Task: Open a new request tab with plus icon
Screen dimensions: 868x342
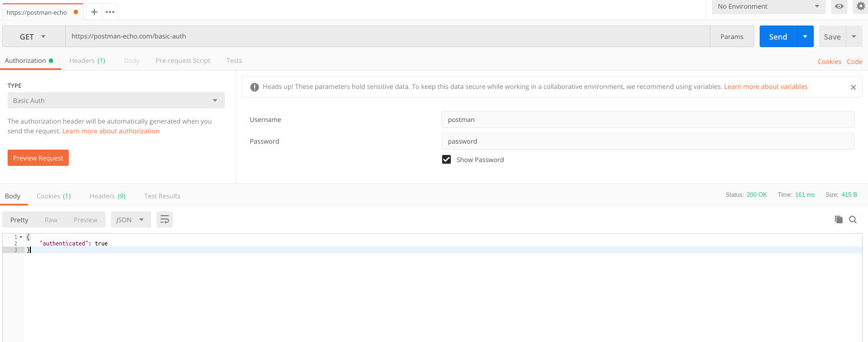Action: tap(94, 12)
